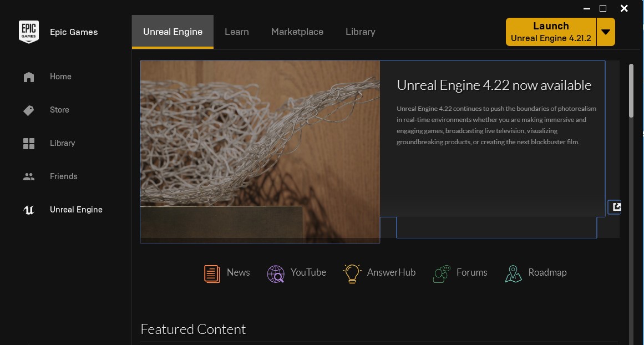Image resolution: width=644 pixels, height=345 pixels.
Task: Open the Library tab at top
Action: pyautogui.click(x=360, y=32)
